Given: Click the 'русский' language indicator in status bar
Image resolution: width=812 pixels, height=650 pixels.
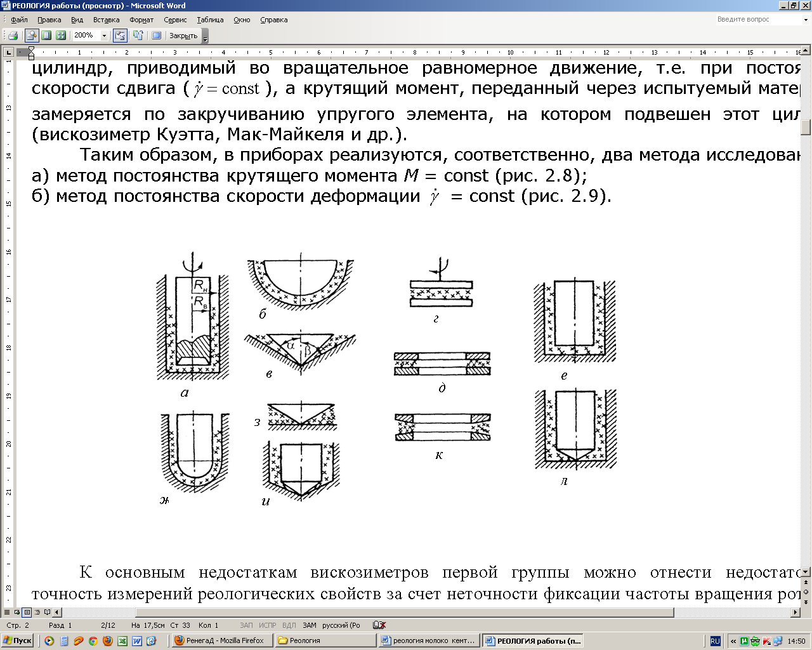Looking at the screenshot, I should (x=341, y=625).
